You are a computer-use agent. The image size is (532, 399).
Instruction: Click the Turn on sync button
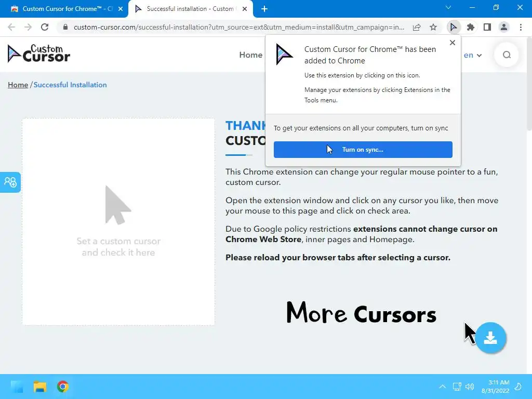[x=363, y=150]
